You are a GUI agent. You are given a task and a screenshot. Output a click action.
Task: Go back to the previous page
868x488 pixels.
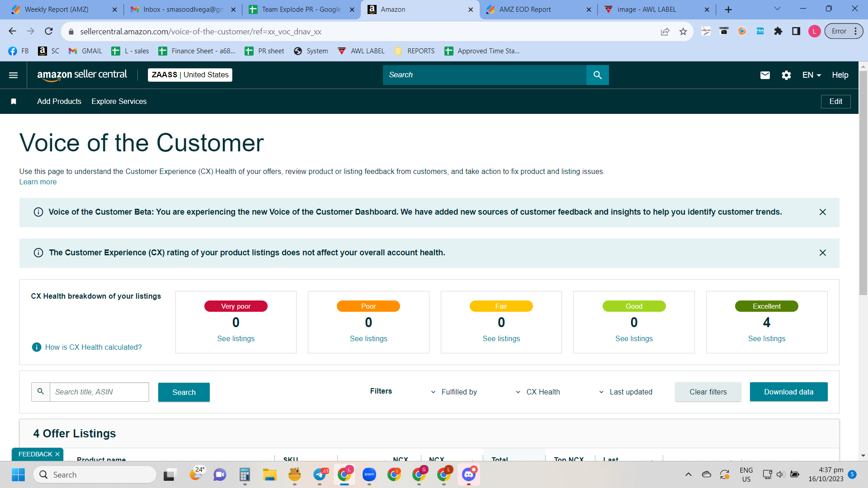point(12,31)
